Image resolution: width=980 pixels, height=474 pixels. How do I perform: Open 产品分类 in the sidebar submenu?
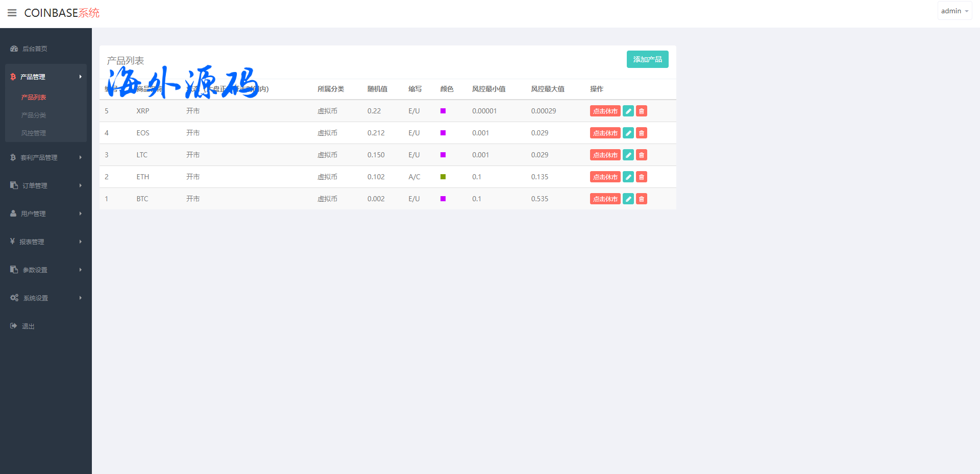pos(34,115)
